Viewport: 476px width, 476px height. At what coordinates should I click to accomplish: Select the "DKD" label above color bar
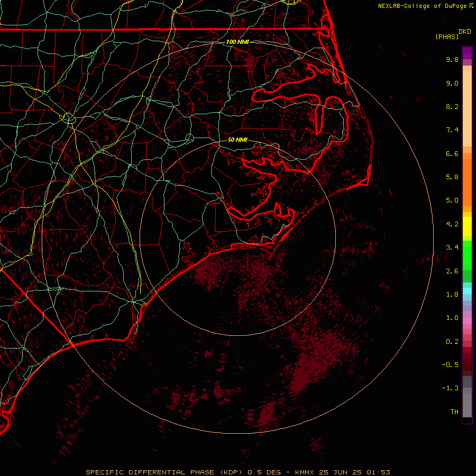click(464, 32)
